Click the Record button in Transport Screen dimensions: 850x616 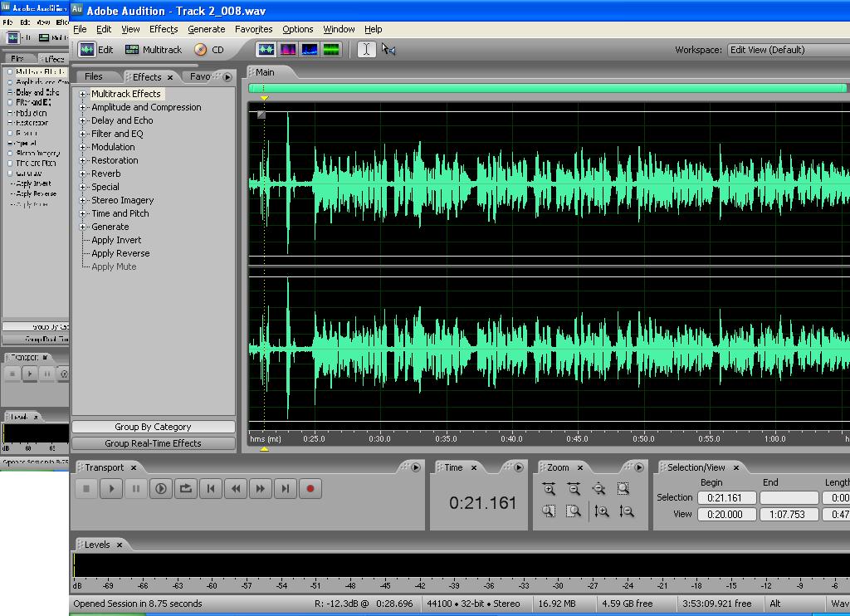coord(310,489)
